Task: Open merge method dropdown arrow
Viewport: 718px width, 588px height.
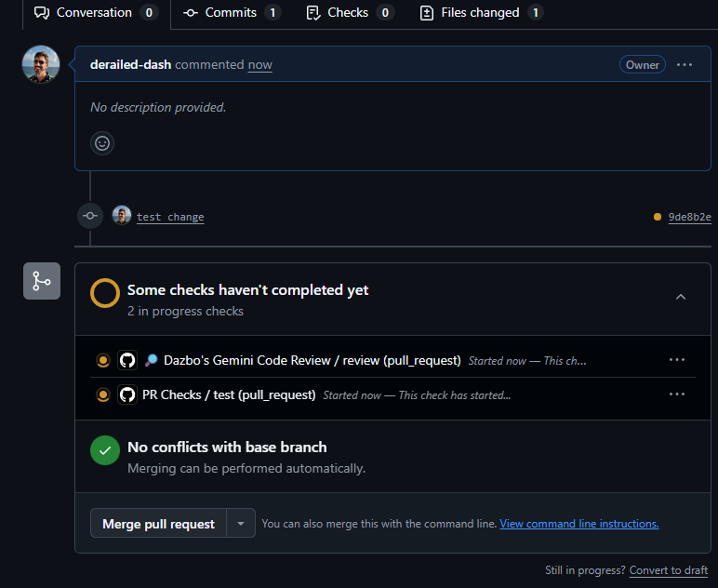Action: pyautogui.click(x=241, y=523)
